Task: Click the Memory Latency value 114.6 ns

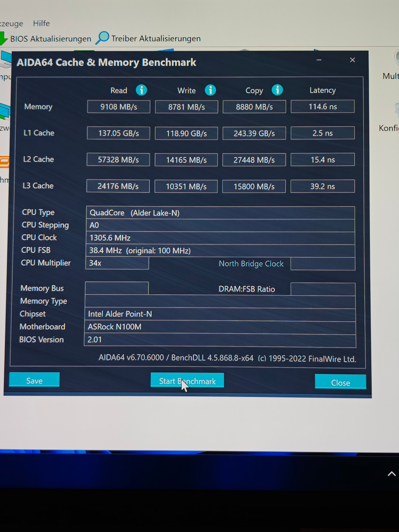Action: coord(322,107)
